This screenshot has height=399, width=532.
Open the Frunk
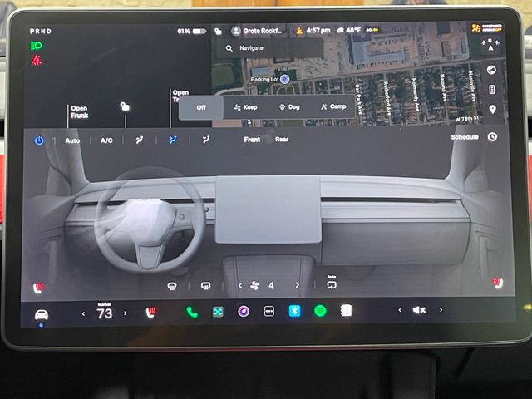point(80,112)
